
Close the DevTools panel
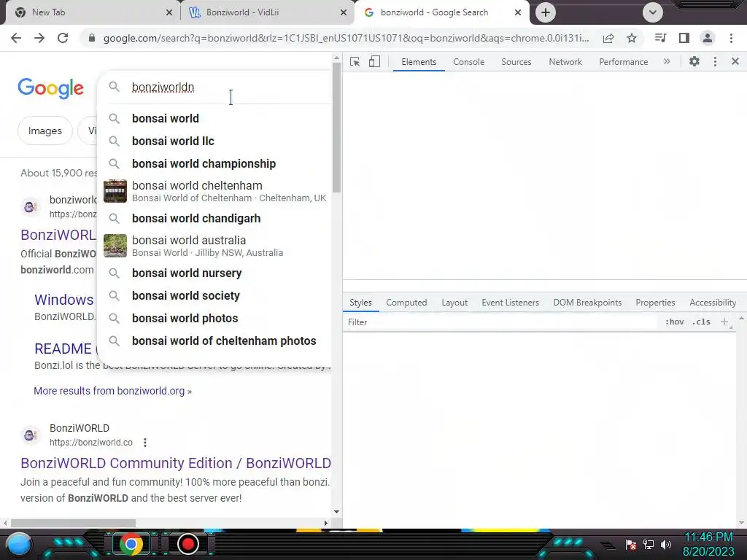pyautogui.click(x=735, y=61)
